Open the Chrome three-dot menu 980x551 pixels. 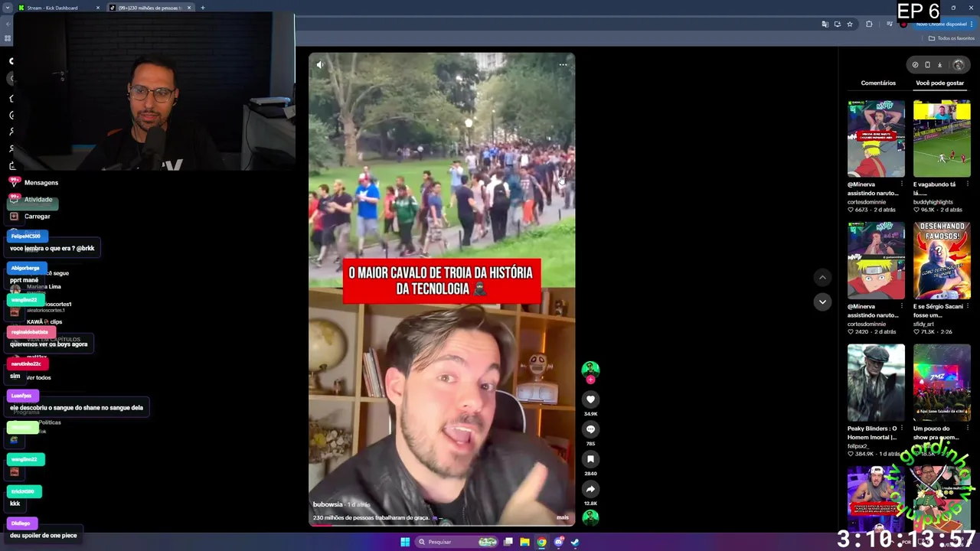coord(972,24)
